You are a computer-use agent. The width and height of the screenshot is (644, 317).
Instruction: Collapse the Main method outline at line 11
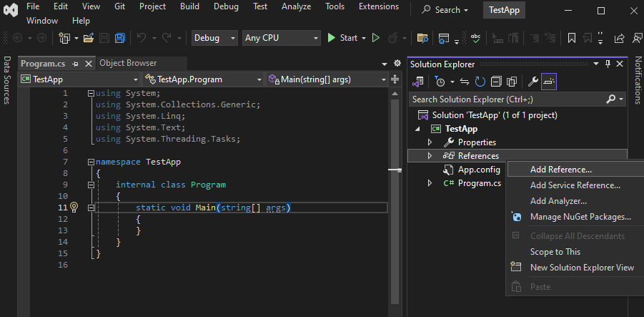91,208
